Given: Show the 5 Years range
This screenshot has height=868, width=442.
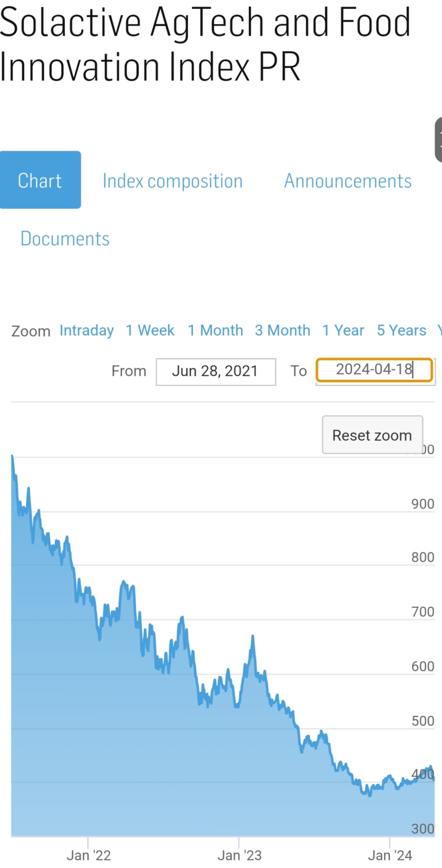Looking at the screenshot, I should [x=401, y=331].
